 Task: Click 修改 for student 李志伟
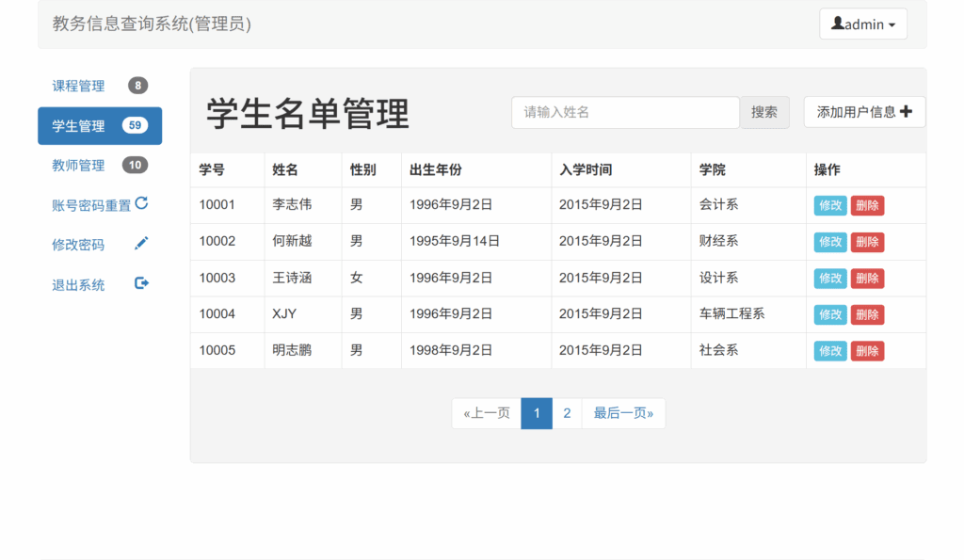click(829, 204)
